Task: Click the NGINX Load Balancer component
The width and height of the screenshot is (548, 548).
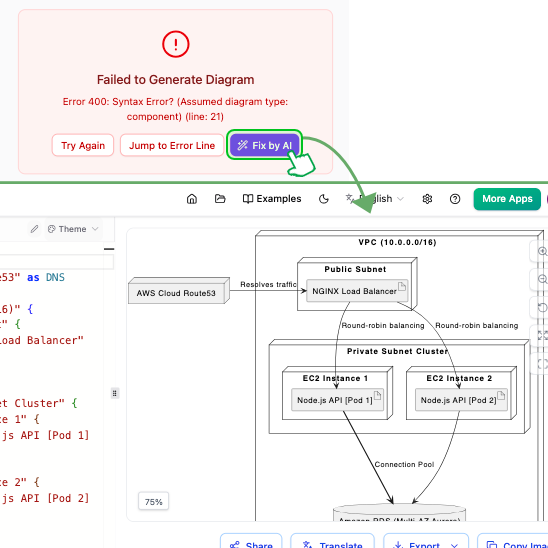Action: pos(357,290)
